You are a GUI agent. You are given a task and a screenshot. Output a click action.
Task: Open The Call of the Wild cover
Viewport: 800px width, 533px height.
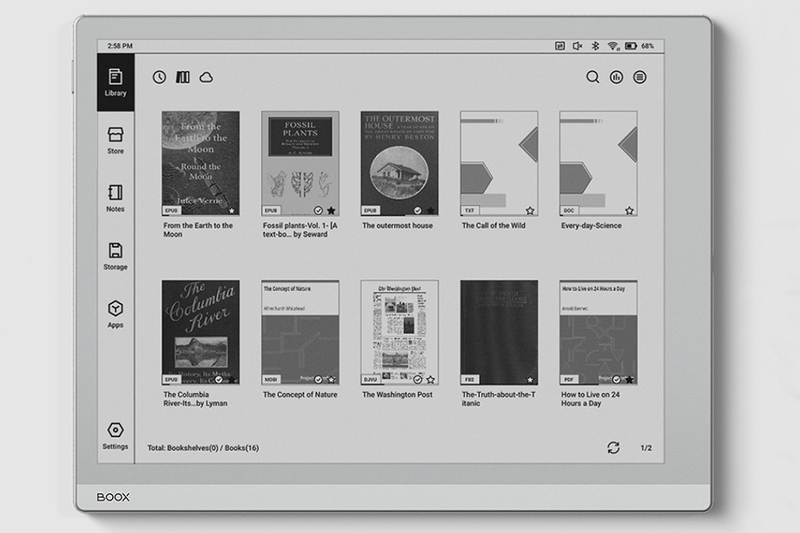[499, 163]
